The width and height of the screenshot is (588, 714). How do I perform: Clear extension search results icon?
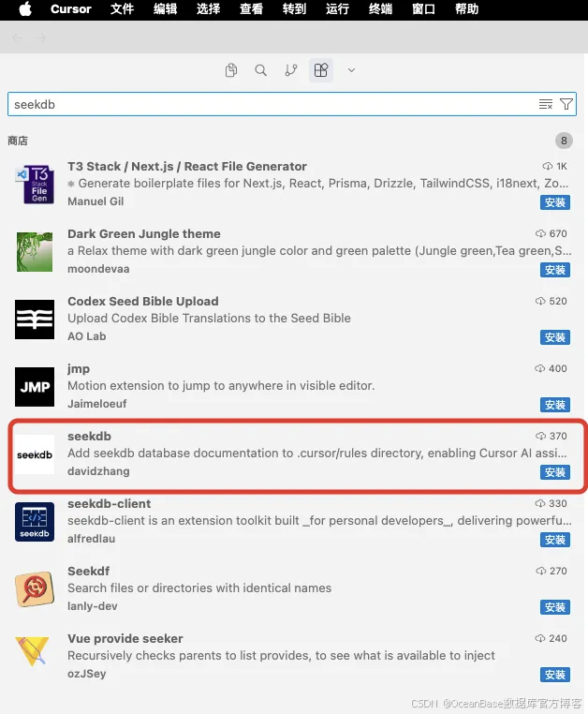click(x=546, y=104)
